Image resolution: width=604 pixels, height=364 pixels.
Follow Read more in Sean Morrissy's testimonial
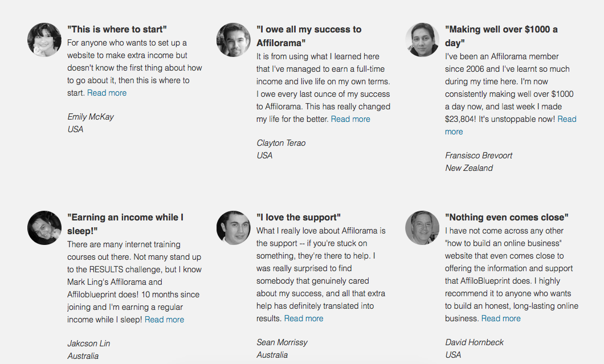(304, 318)
